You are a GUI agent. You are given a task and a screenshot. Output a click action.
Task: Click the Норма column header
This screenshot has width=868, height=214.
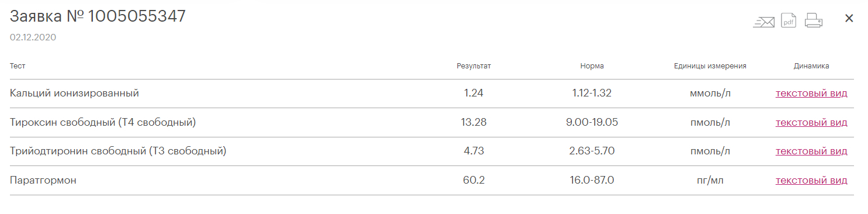592,66
